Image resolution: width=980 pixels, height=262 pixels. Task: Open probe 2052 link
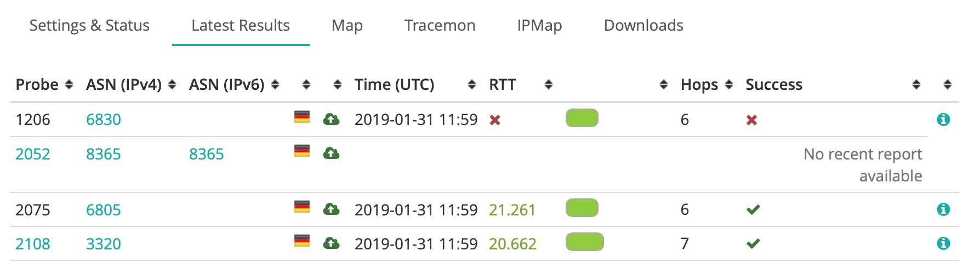pos(33,154)
